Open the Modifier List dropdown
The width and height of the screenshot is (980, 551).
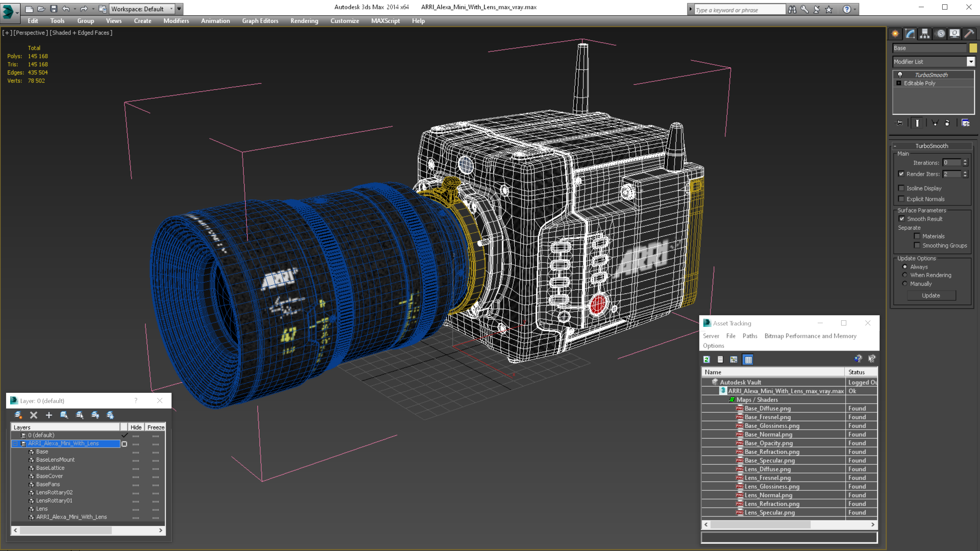coord(971,62)
